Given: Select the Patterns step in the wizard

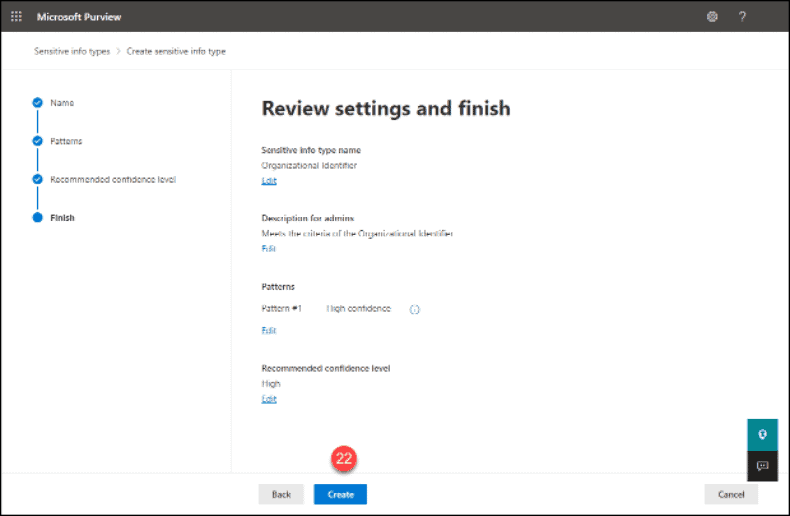Looking at the screenshot, I should (66, 141).
